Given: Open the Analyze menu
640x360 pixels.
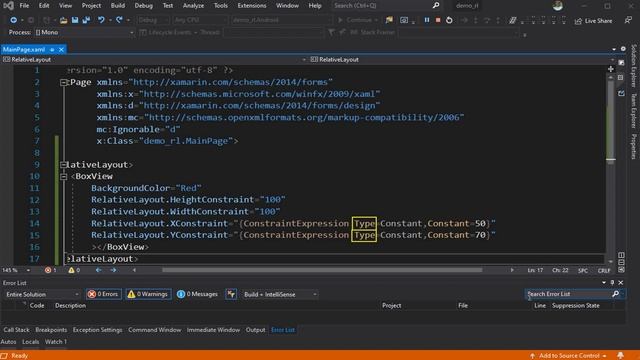Looking at the screenshot, I should pyautogui.click(x=193, y=6).
